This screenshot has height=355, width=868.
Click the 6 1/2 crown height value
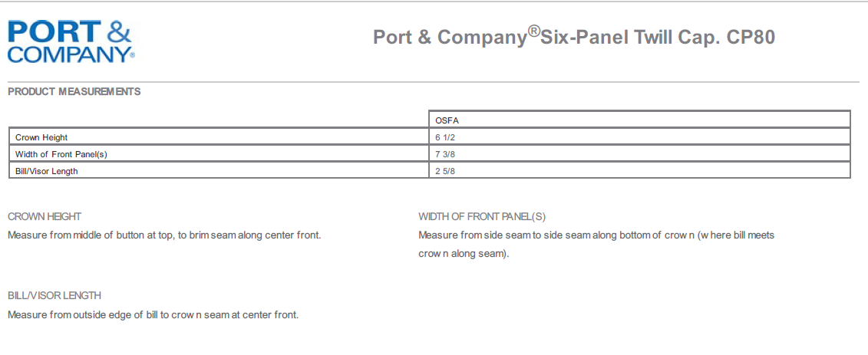pos(446,137)
